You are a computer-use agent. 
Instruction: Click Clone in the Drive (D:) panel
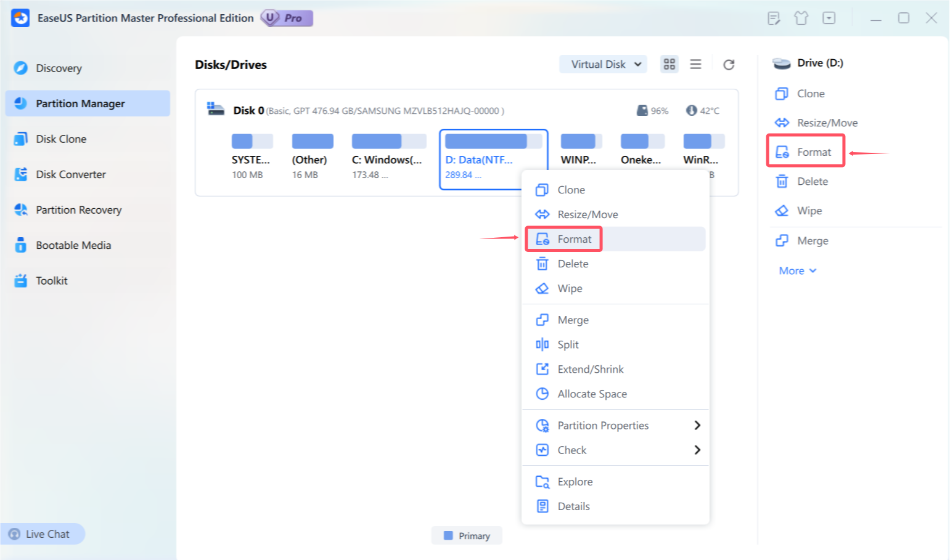[x=800, y=94]
